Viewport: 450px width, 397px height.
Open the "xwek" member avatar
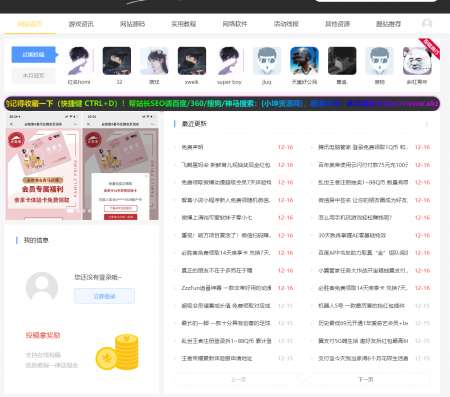coord(192,61)
